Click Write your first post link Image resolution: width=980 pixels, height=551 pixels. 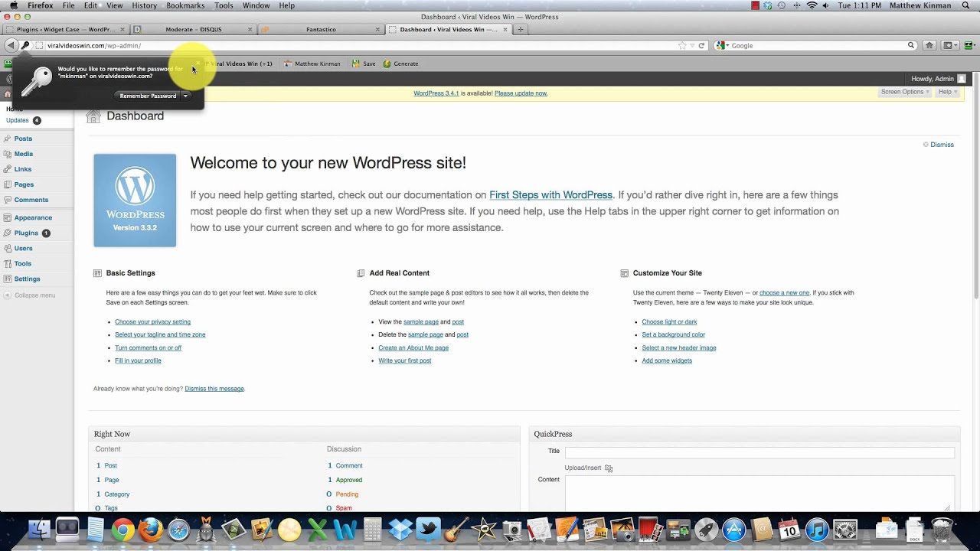point(405,360)
